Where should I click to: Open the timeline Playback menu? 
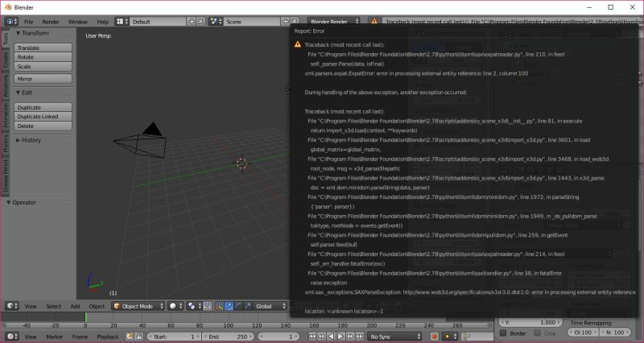click(x=108, y=337)
